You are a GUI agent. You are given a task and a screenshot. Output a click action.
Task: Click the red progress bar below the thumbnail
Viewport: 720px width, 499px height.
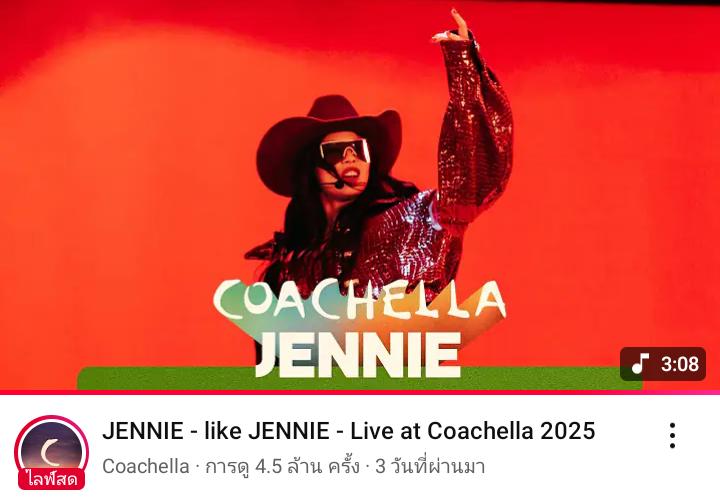(360, 392)
